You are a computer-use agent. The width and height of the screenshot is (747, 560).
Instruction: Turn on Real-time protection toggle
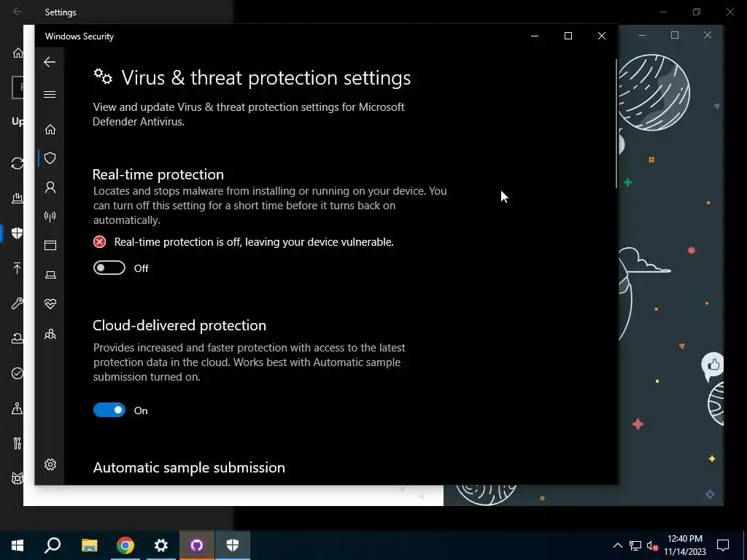[x=109, y=268]
